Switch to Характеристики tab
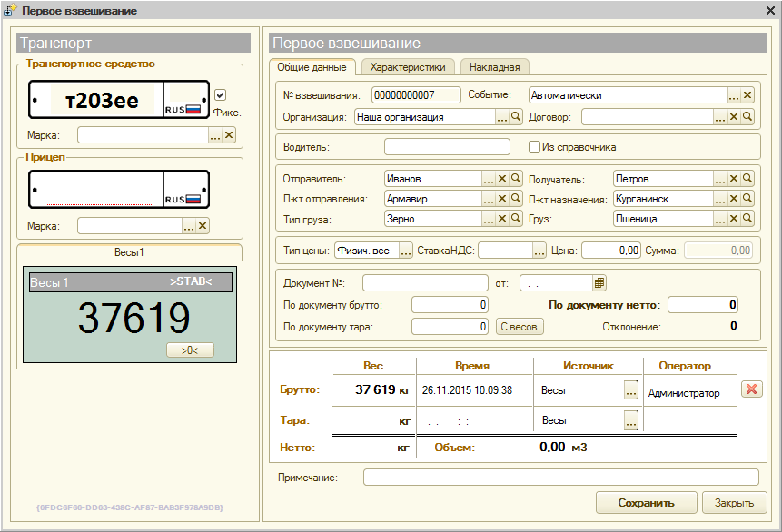 407,67
